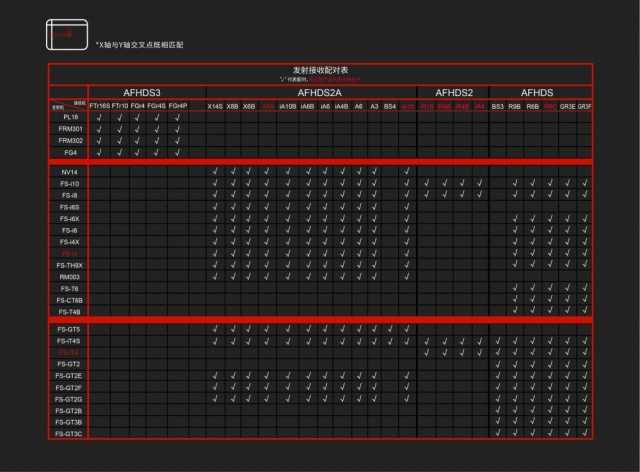This screenshot has height=472, width=640.
Task: Click the FRM301 checkmark under FTr10
Action: point(118,129)
